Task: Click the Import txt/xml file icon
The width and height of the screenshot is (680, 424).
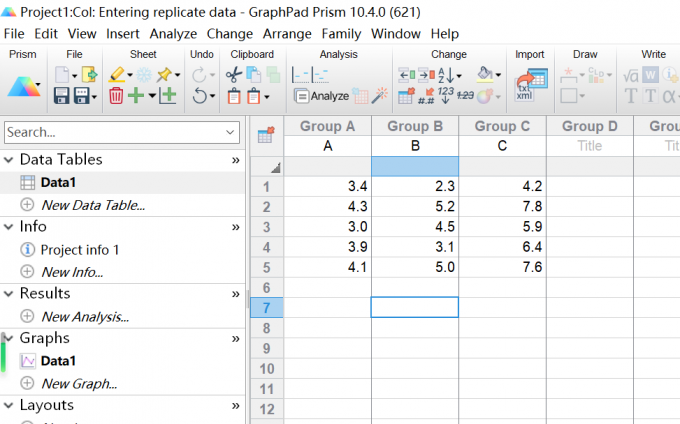Action: [529, 85]
